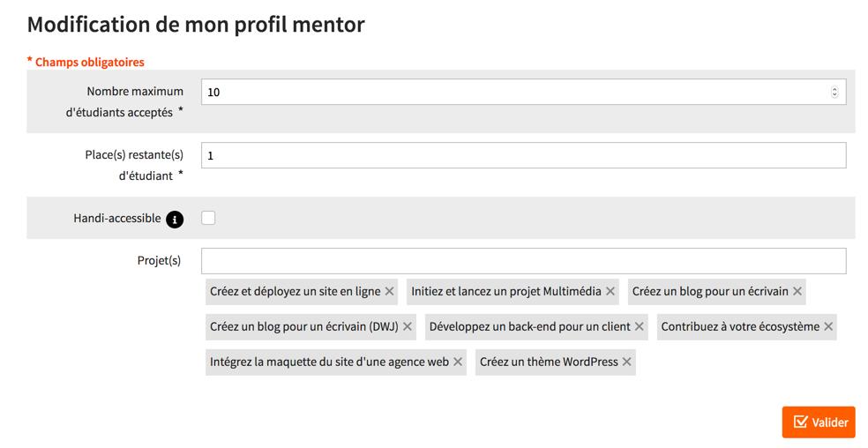Remove 'Créez un blog pour un écrivain' tag
Screen dimensions: 868x448
tap(797, 291)
